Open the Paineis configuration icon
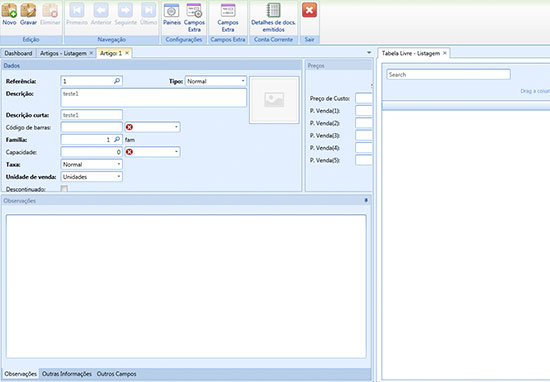This screenshot has height=382, width=550. click(x=172, y=11)
